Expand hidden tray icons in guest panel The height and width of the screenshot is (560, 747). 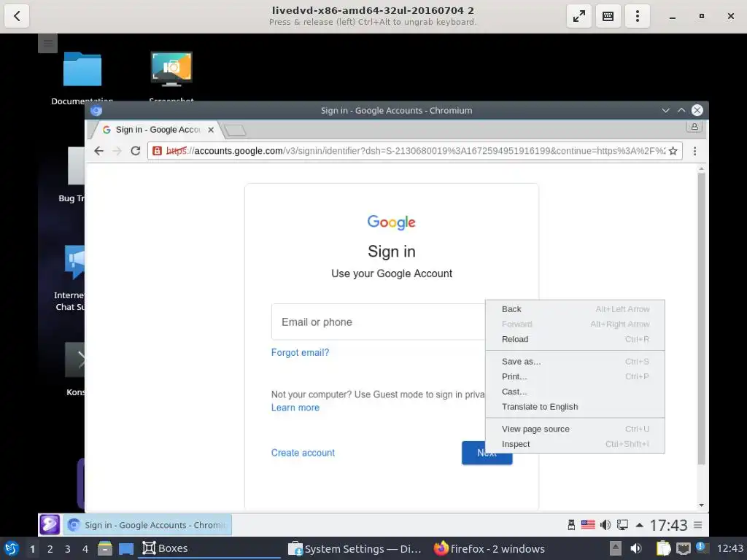click(639, 525)
